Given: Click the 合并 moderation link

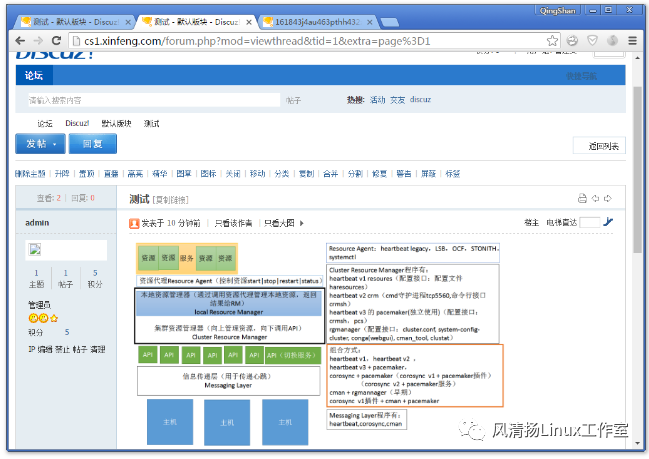Looking at the screenshot, I should click(x=330, y=174).
